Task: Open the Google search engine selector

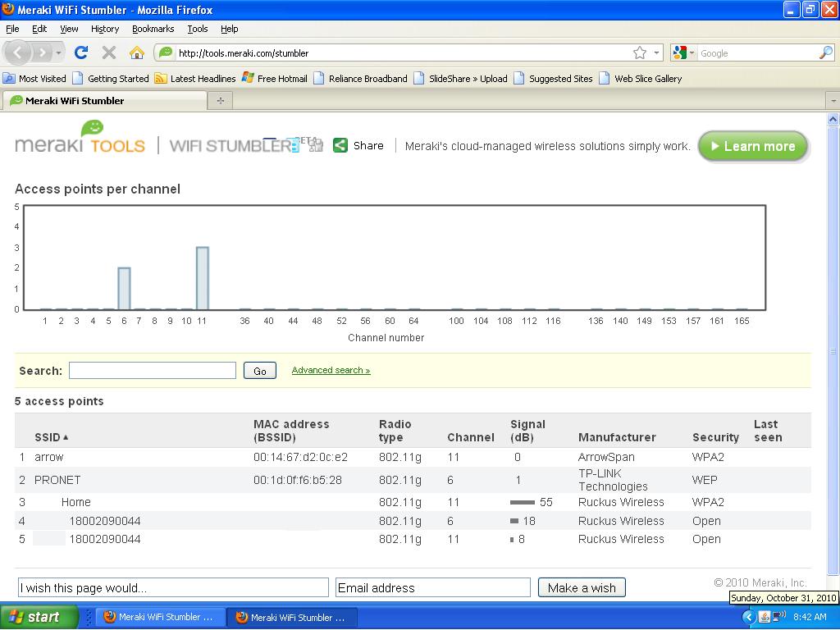Action: click(x=683, y=52)
